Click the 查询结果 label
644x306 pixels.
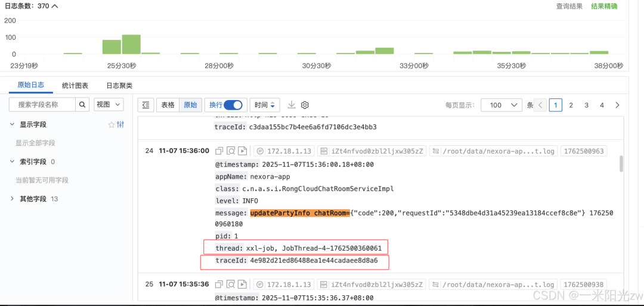[569, 6]
